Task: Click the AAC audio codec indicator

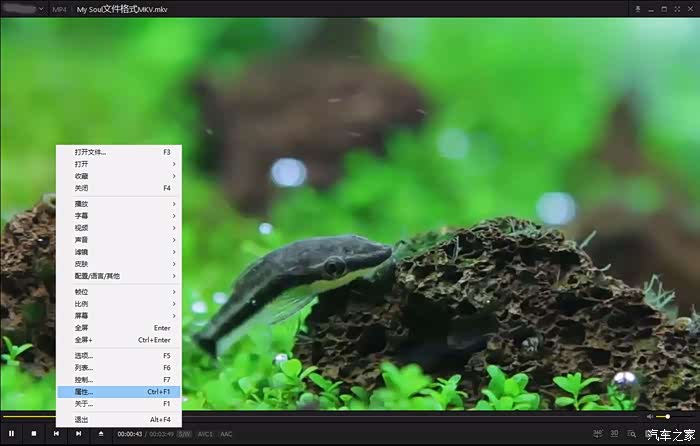Action: (226, 434)
